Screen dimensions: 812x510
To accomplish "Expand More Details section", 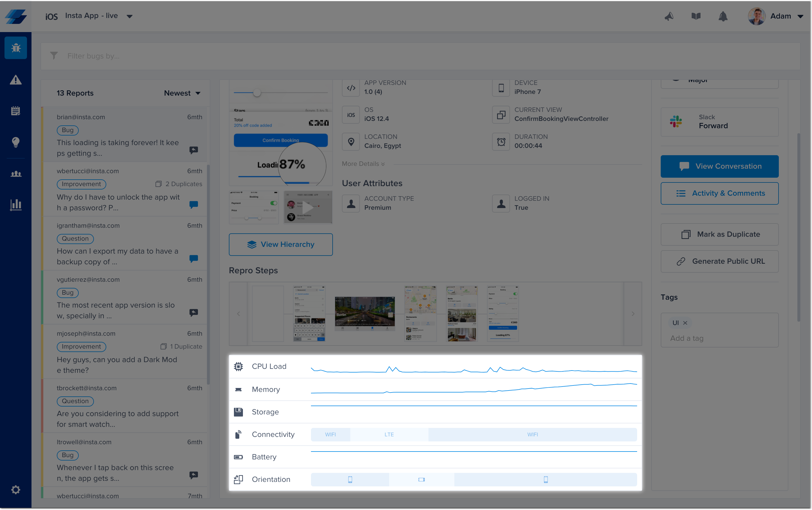I will [x=363, y=164].
